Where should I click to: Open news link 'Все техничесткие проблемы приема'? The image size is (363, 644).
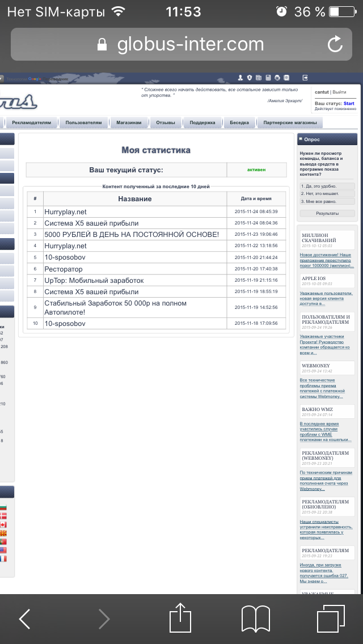[x=322, y=388]
